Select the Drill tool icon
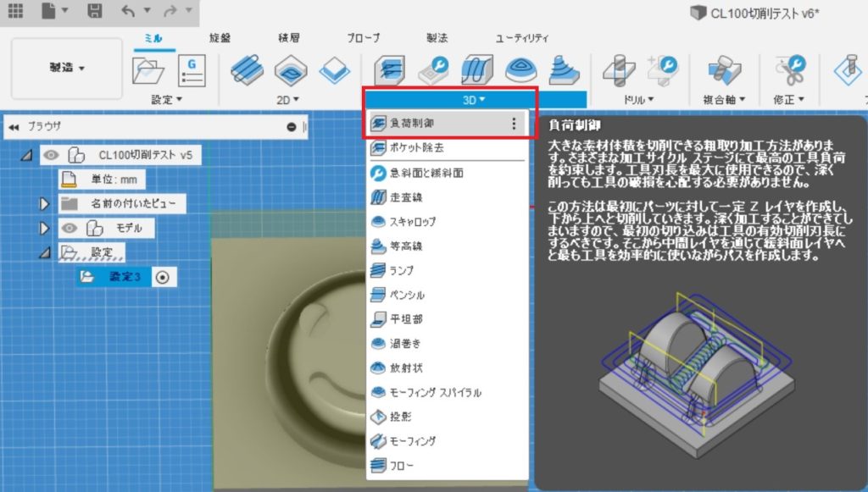This screenshot has width=868, height=492. [619, 70]
